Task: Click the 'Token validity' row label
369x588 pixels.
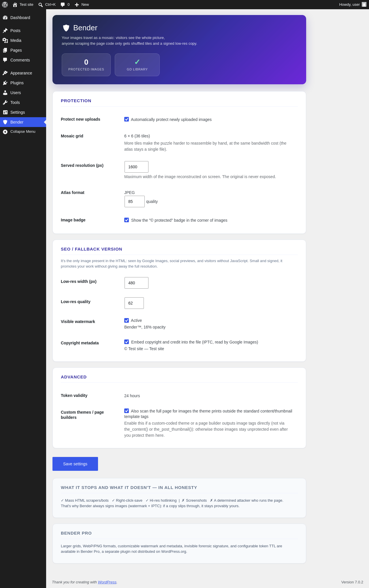Action: [x=74, y=395]
